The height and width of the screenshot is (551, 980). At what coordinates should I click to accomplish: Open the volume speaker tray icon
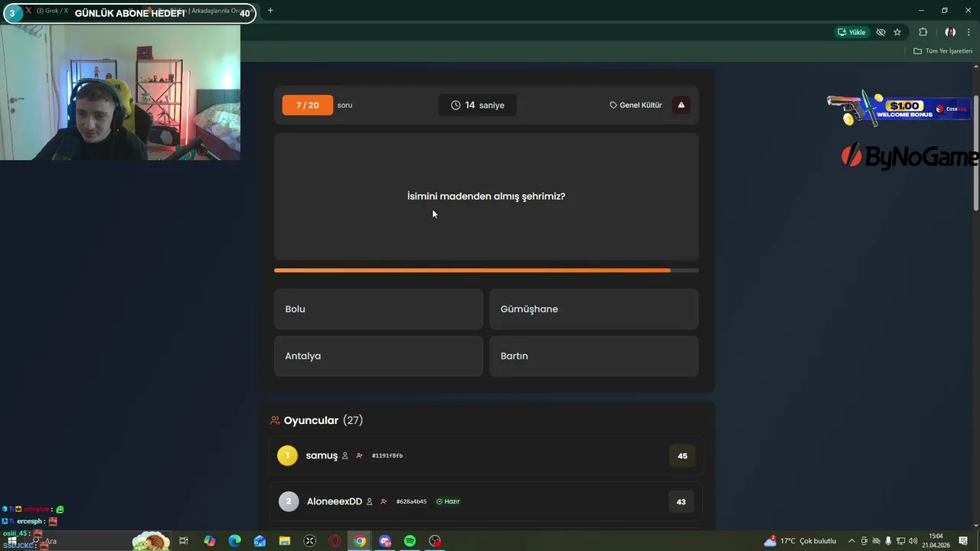coord(913,541)
